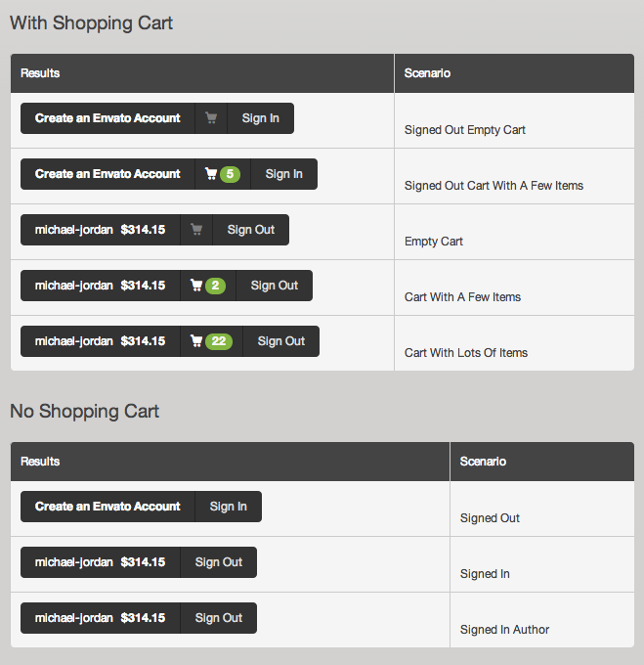This screenshot has height=665, width=644.
Task: Click the No Shopping Cart heading
Action: pos(85,412)
